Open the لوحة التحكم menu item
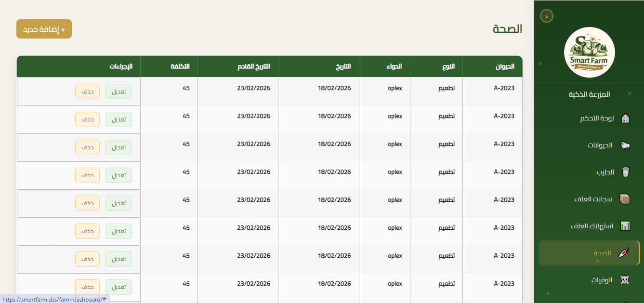The height and width of the screenshot is (303, 644). click(x=596, y=119)
